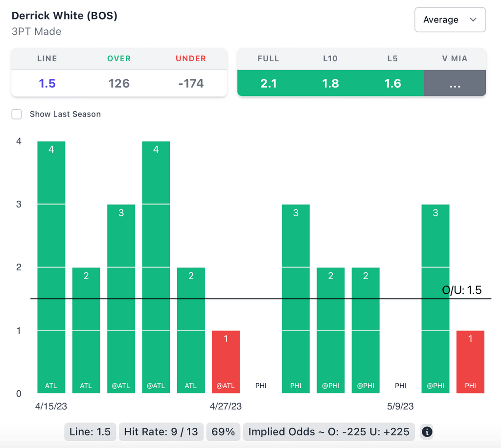
Task: Enable the Show Last Season checkbox
Action: click(x=17, y=114)
